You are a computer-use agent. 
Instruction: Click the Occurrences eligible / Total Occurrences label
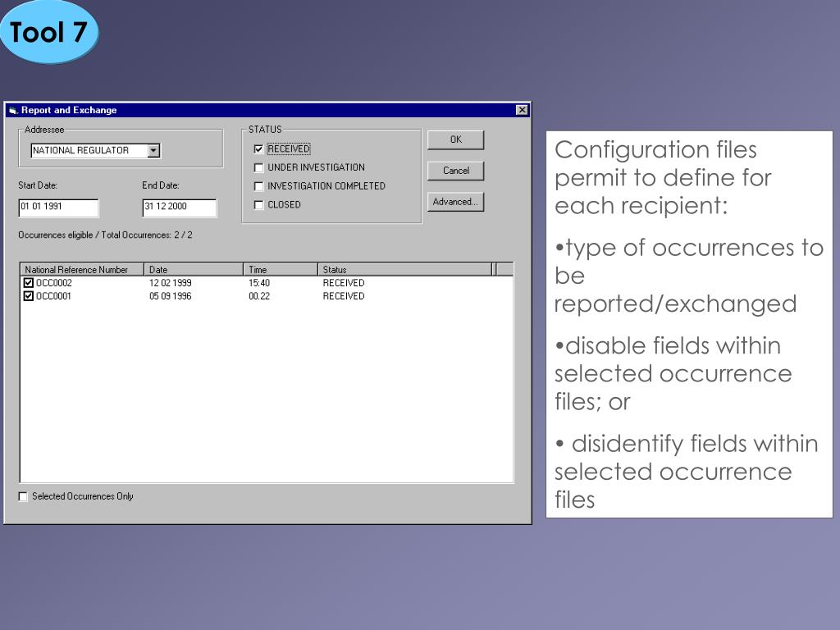click(106, 235)
